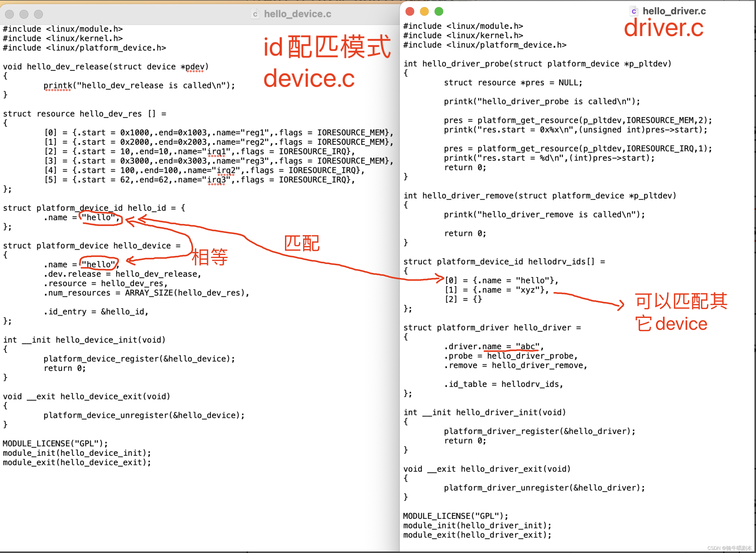Click printk 'hello_driver_probe is called' line
This screenshot has height=553, width=756.
pyautogui.click(x=542, y=101)
